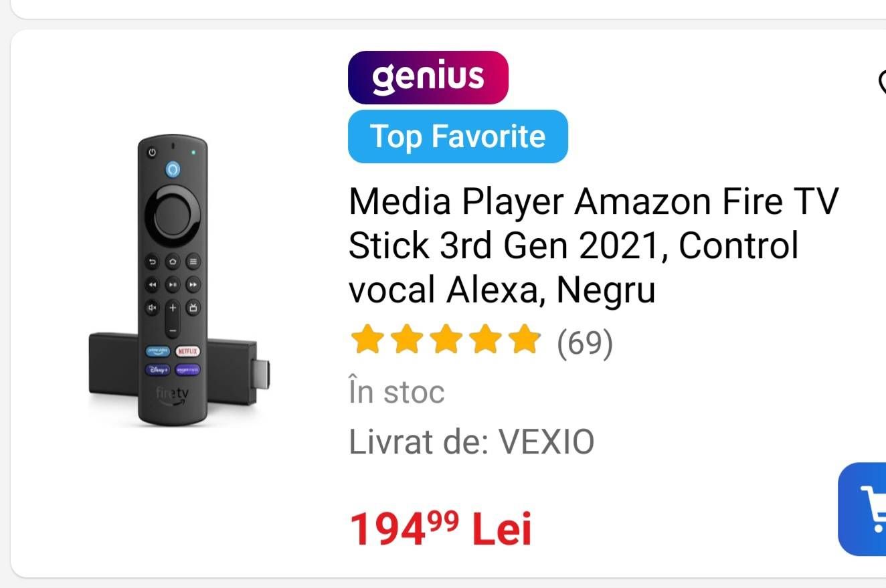Click the Prime Video button on the remote
The height and width of the screenshot is (588, 886).
tap(157, 350)
